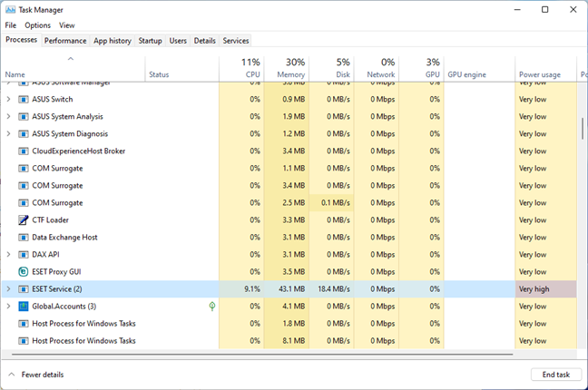This screenshot has height=390, width=588.
Task: Collapse view using Fewer details chevron
Action: coord(12,375)
